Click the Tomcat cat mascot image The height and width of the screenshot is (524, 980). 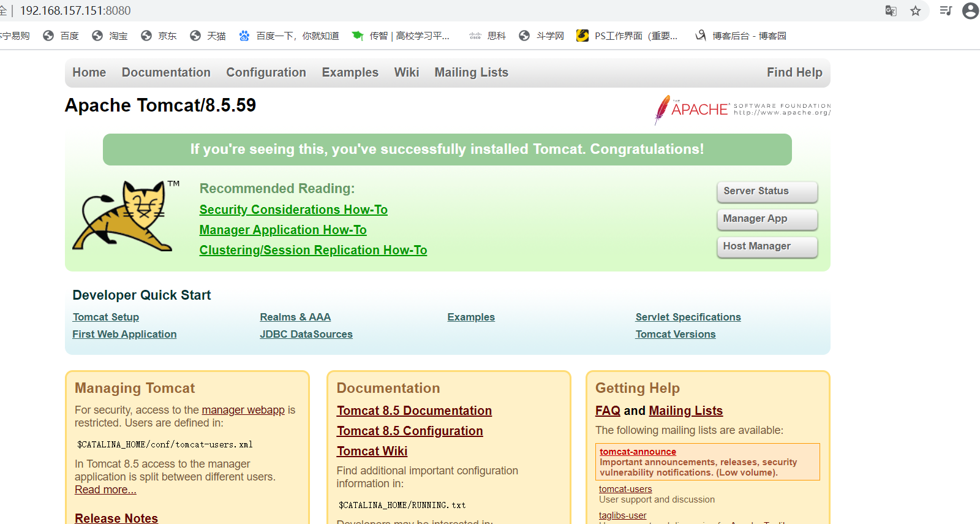[x=126, y=216]
